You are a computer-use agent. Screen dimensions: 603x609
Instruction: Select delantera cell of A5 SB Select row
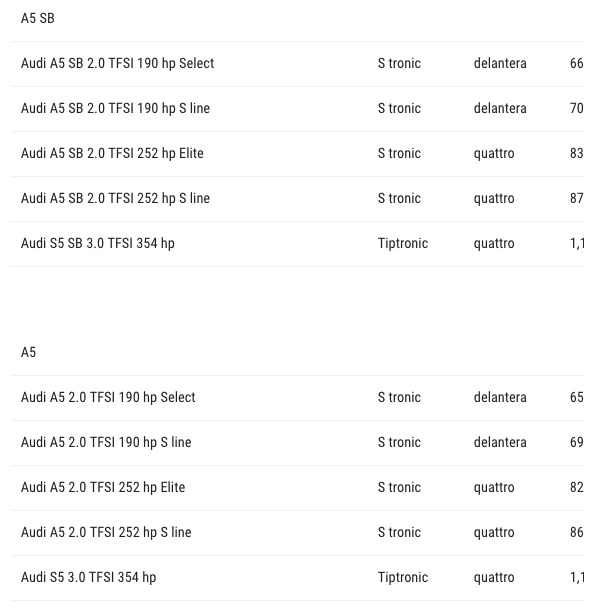(500, 63)
